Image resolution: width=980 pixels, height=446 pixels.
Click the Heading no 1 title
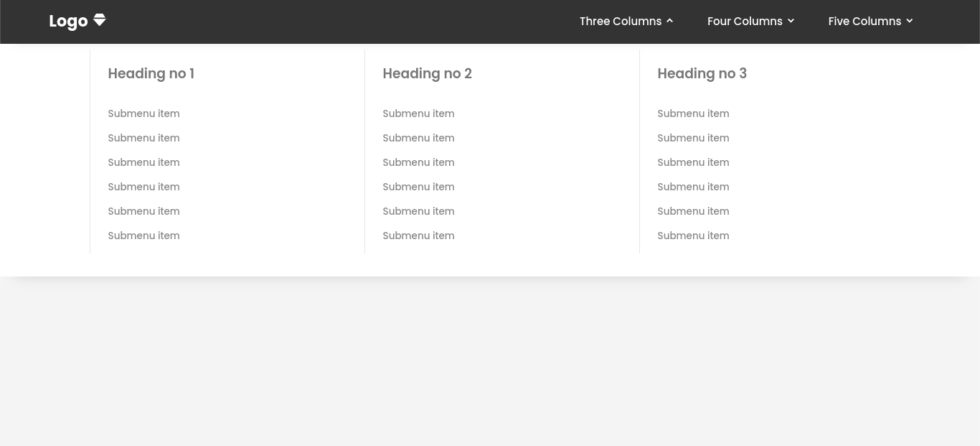(151, 73)
